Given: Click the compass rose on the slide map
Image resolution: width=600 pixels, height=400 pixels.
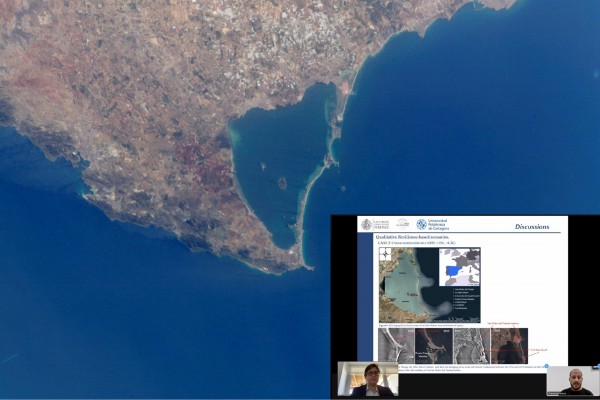Looking at the screenshot, I should 385,254.
